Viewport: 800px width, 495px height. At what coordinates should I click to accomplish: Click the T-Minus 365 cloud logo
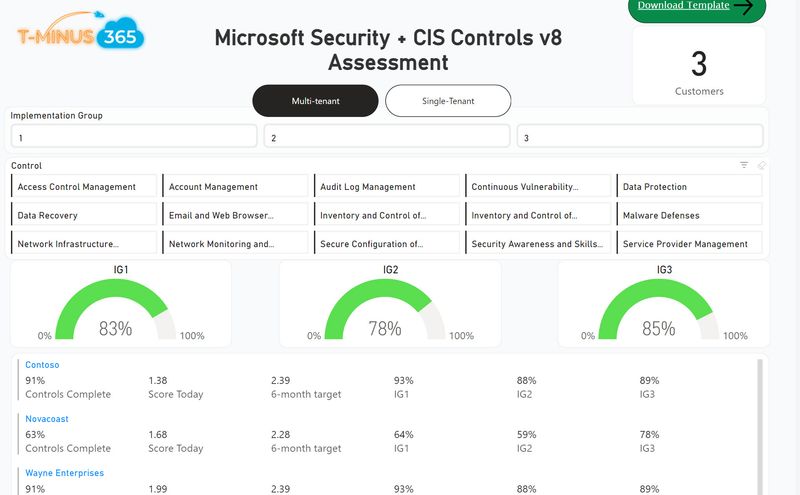[81, 37]
